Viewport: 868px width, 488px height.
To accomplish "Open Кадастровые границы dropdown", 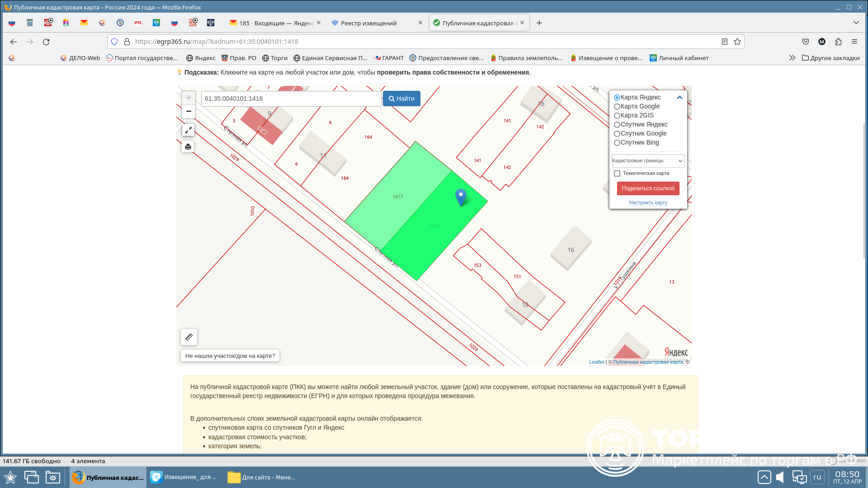I will (x=647, y=161).
